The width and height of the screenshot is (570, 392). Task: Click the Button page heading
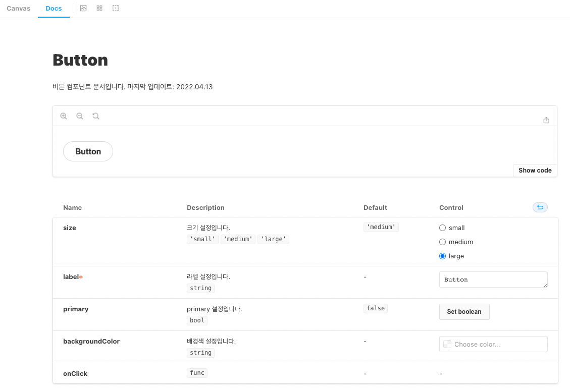tap(80, 60)
